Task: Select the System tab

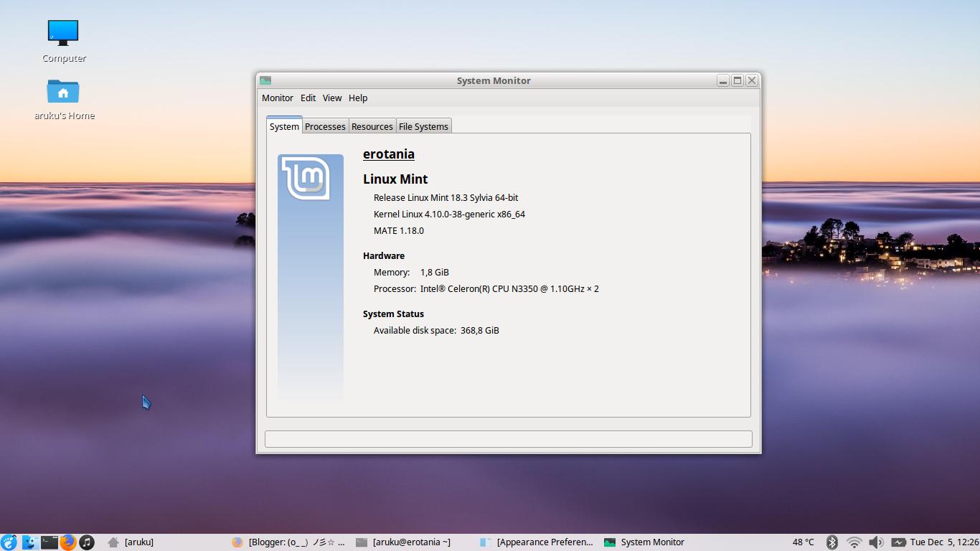Action: coord(284,126)
